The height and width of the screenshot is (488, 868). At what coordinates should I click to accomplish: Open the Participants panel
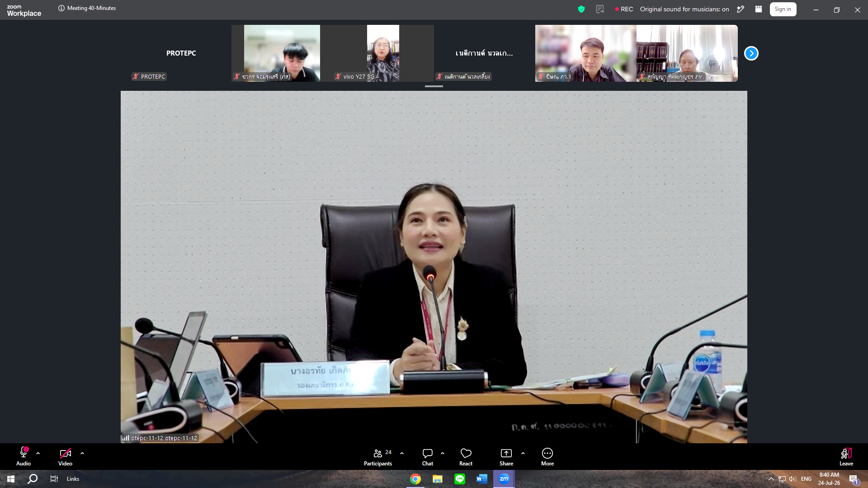point(378,456)
